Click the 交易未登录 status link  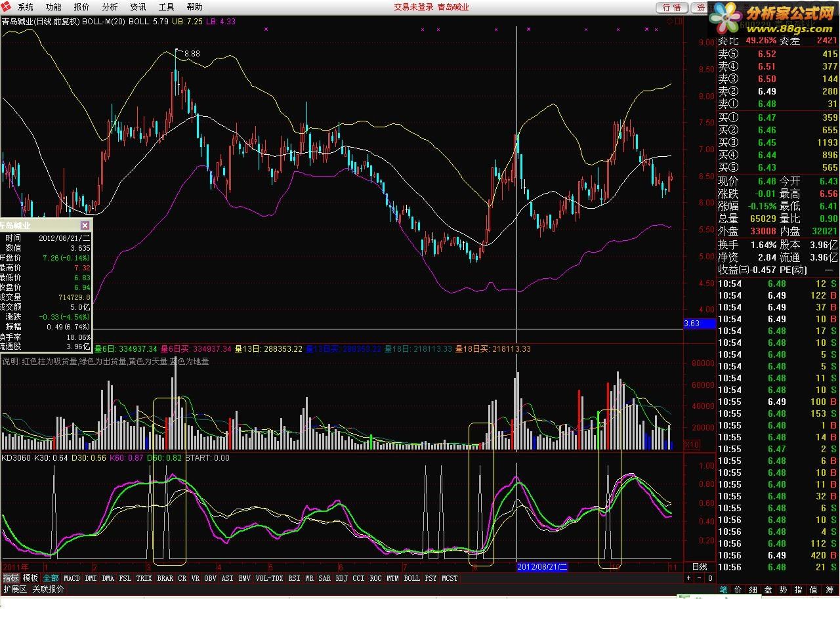point(413,7)
